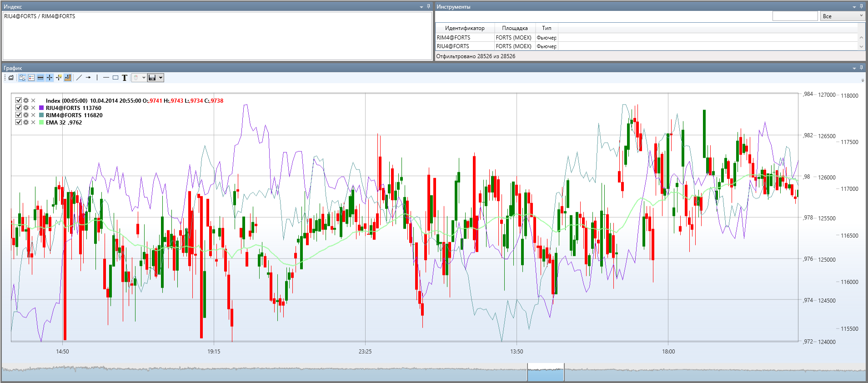Remove the Index series with X

click(33, 100)
